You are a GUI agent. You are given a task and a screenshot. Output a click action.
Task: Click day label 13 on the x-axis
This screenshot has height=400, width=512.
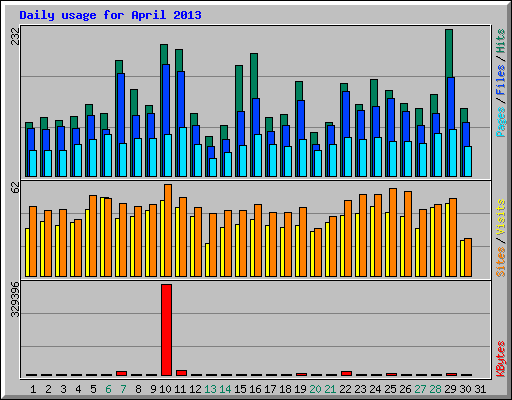[x=210, y=389]
